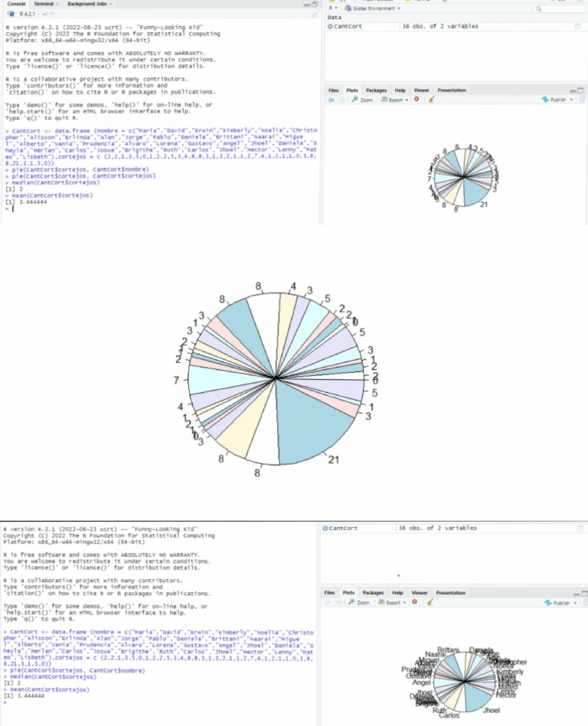Image resolution: width=588 pixels, height=726 pixels.
Task: Open Export dropdown in lower Plots toolbar
Action: pos(392,602)
